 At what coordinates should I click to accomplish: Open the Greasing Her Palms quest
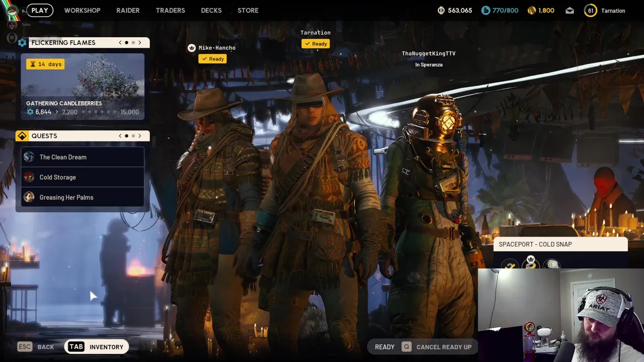83,197
